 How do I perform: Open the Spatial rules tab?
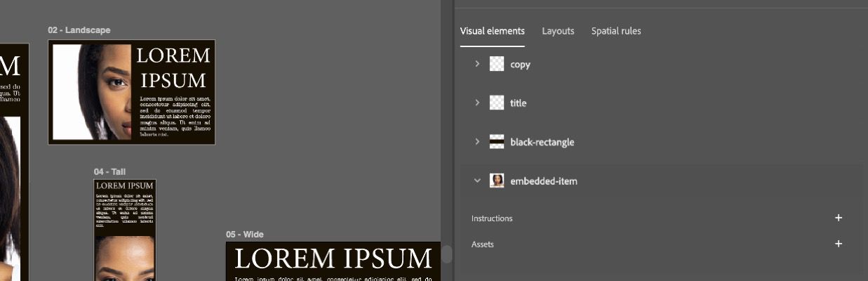[616, 31]
